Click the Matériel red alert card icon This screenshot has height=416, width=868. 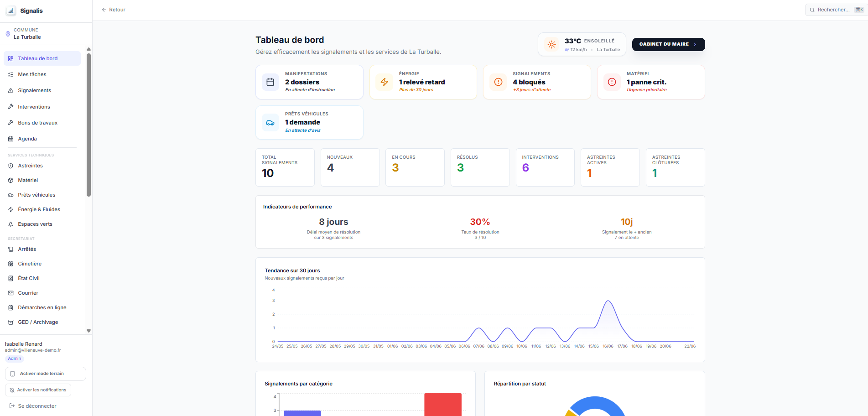(x=612, y=82)
